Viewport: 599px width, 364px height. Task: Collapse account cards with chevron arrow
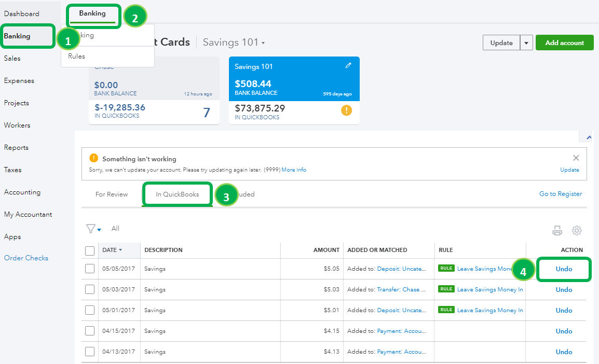point(589,137)
